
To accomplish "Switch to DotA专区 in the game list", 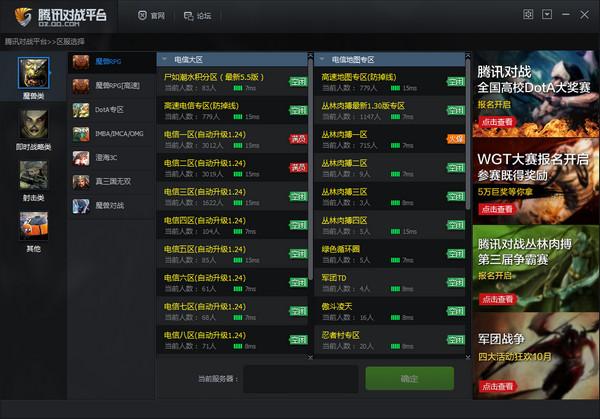I will [112, 110].
